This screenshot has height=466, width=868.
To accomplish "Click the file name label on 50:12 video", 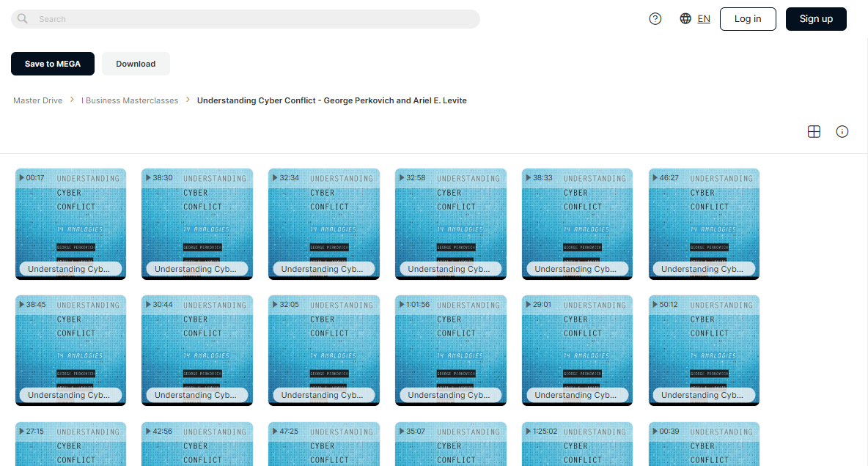I will [702, 395].
